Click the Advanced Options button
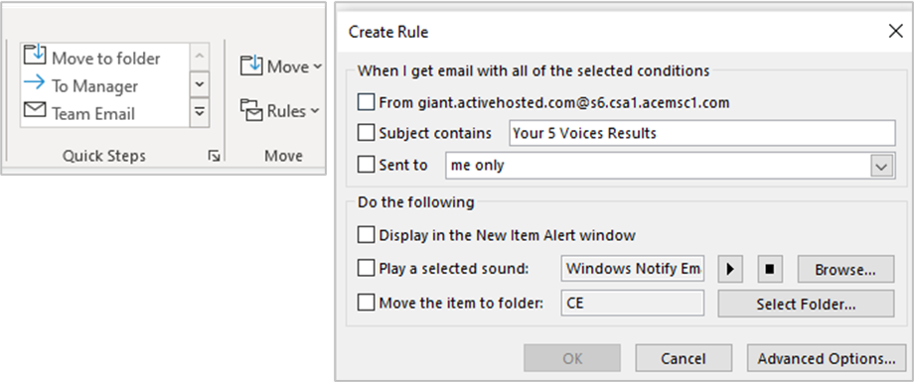 click(x=827, y=358)
